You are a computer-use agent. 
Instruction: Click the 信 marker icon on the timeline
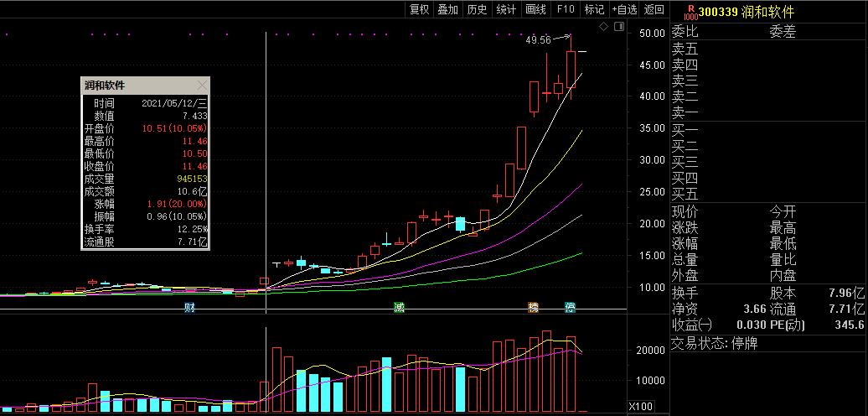click(571, 308)
